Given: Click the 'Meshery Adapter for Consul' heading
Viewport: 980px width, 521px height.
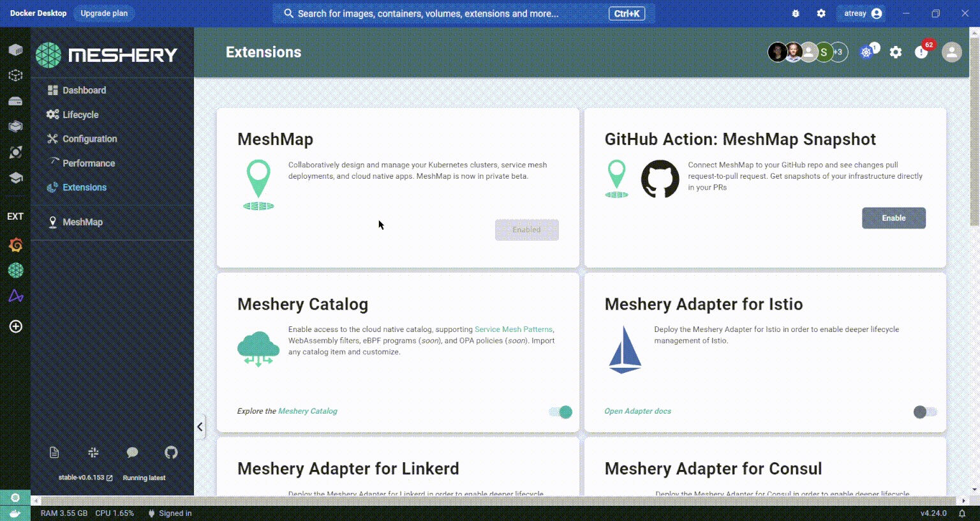Looking at the screenshot, I should click(713, 469).
